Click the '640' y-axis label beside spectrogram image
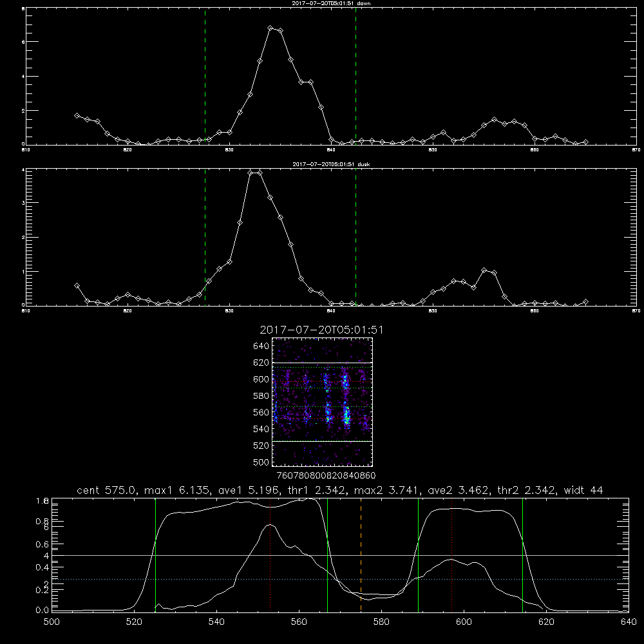Viewport: 644px width, 644px height. [x=261, y=346]
